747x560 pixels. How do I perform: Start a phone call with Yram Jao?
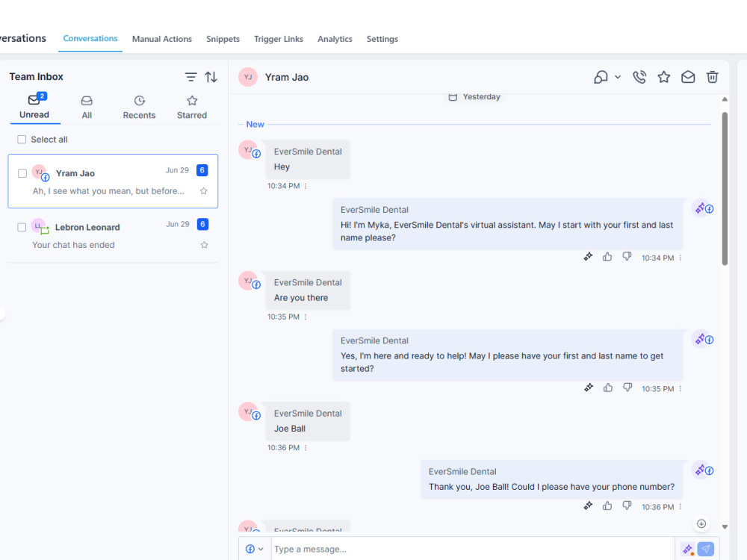[639, 77]
